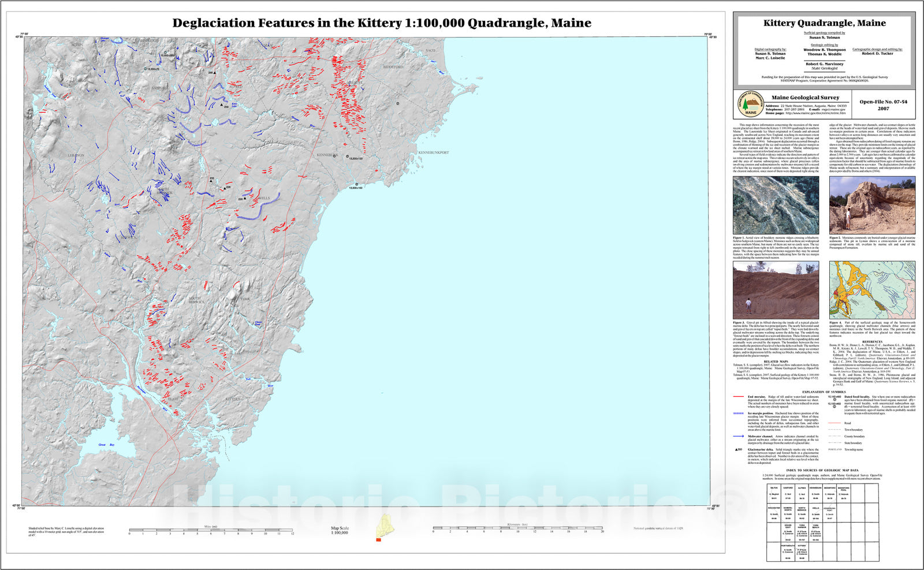Image resolution: width=924 pixels, height=570 pixels.
Task: Click the SACO label on the map
Action: (x=430, y=51)
